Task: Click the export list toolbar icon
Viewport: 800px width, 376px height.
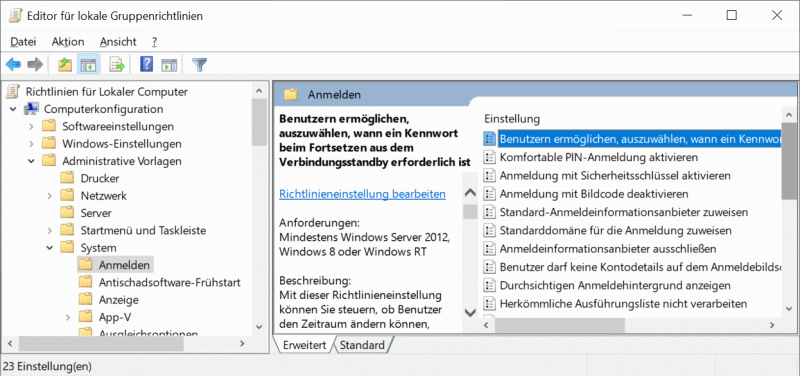Action: pyautogui.click(x=117, y=65)
